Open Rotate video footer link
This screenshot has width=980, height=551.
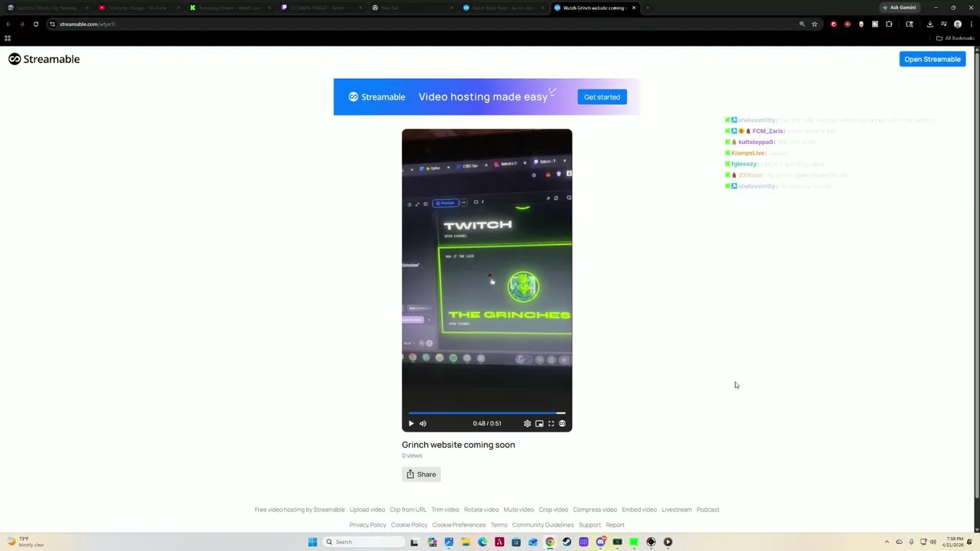pyautogui.click(x=481, y=510)
